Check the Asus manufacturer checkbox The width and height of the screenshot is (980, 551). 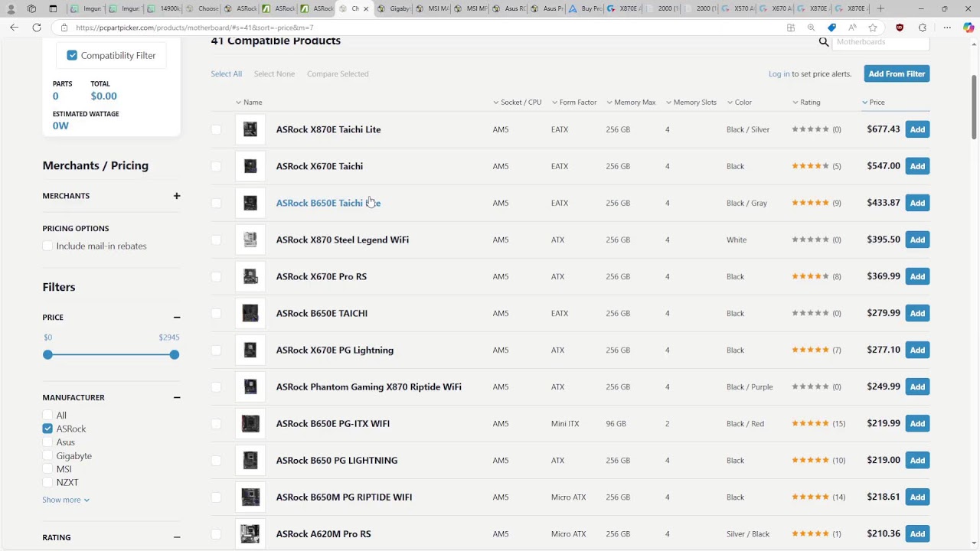pos(47,442)
